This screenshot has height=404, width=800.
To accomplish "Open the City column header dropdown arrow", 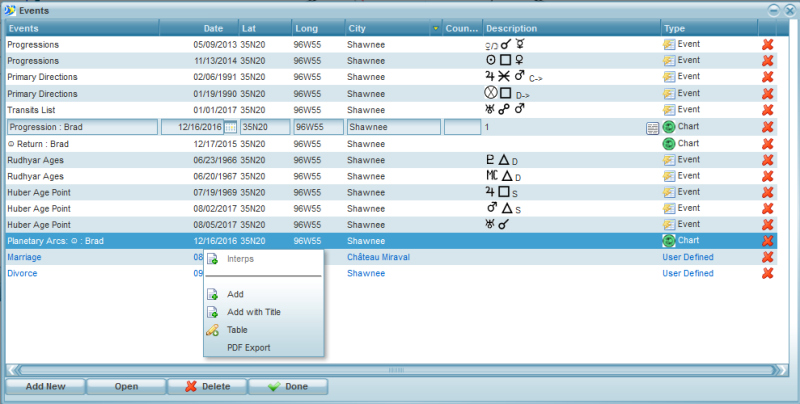I will point(435,29).
